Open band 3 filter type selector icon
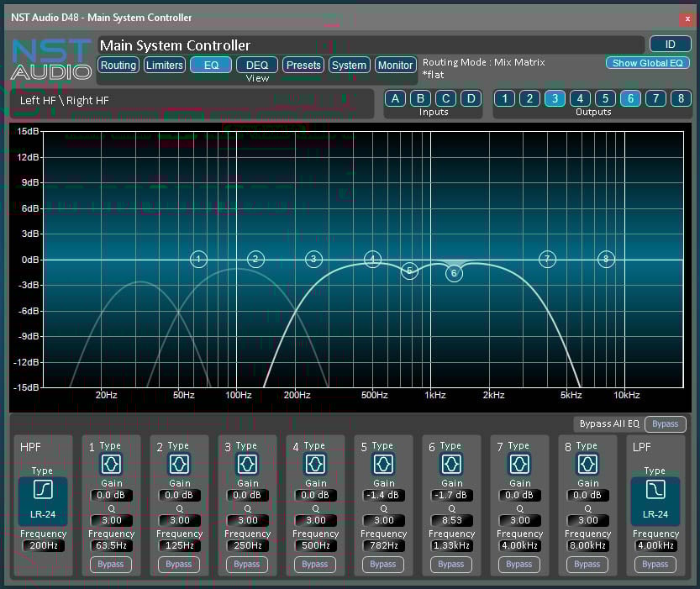The height and width of the screenshot is (589, 700). click(246, 463)
